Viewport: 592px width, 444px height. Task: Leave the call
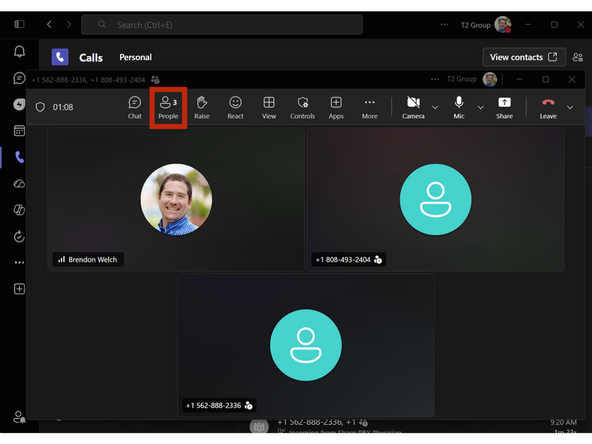point(548,108)
